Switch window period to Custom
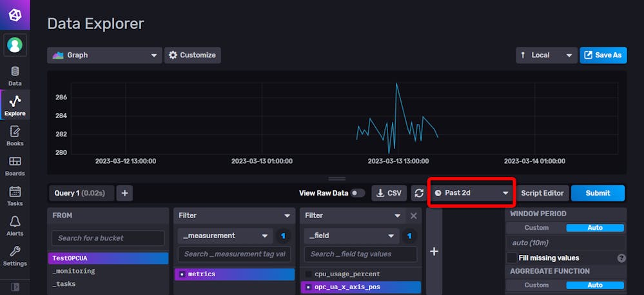The width and height of the screenshot is (644, 295). coord(536,228)
